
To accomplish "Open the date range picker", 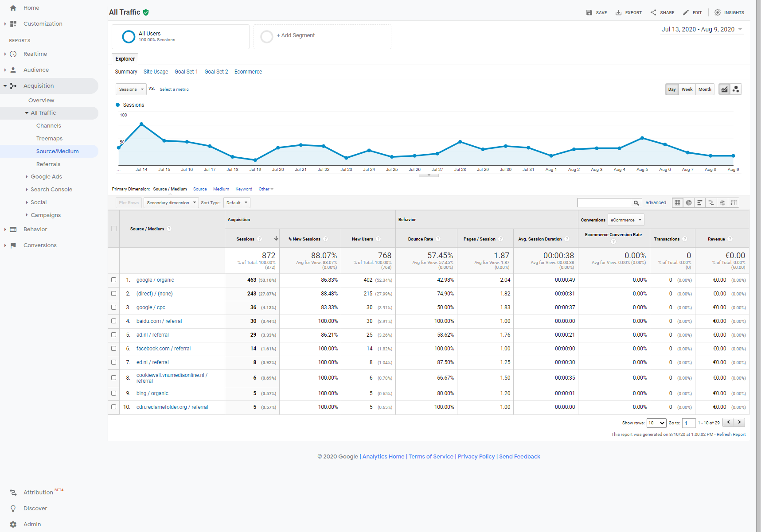I will [x=702, y=30].
